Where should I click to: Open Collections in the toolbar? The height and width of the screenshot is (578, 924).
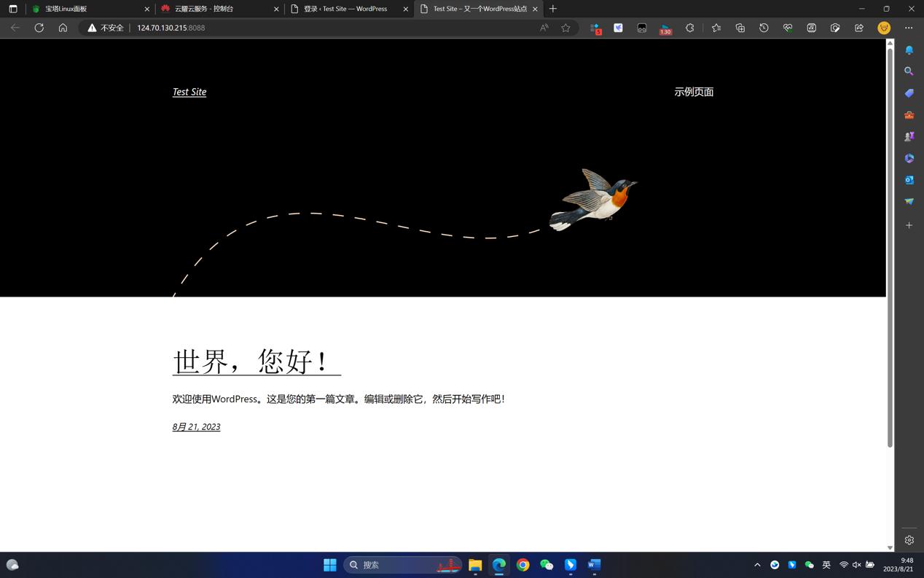(x=740, y=28)
